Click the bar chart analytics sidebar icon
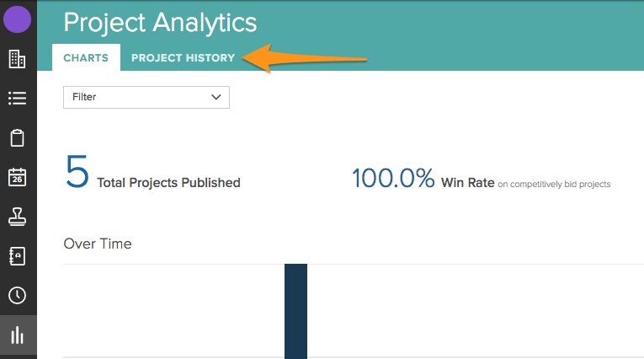The height and width of the screenshot is (359, 644). pos(18,335)
